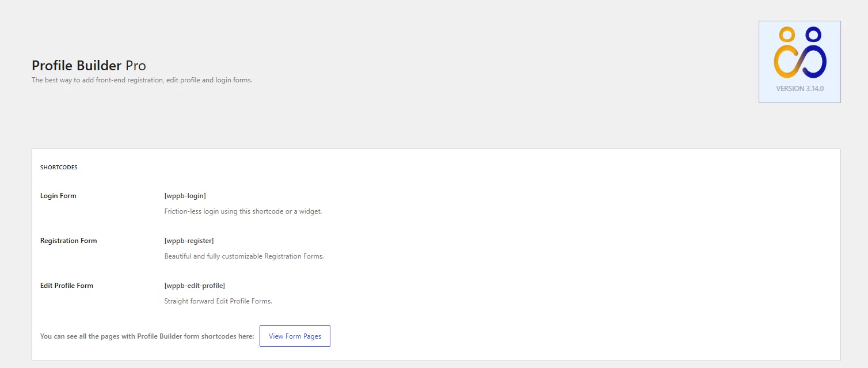Select the [wppb-login] shortcode text
868x368 pixels.
185,196
